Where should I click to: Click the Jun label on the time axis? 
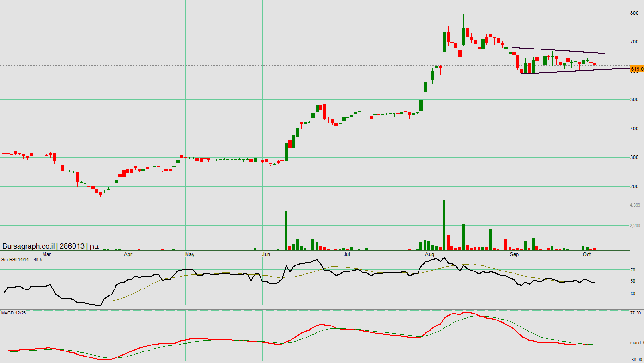pyautogui.click(x=266, y=254)
